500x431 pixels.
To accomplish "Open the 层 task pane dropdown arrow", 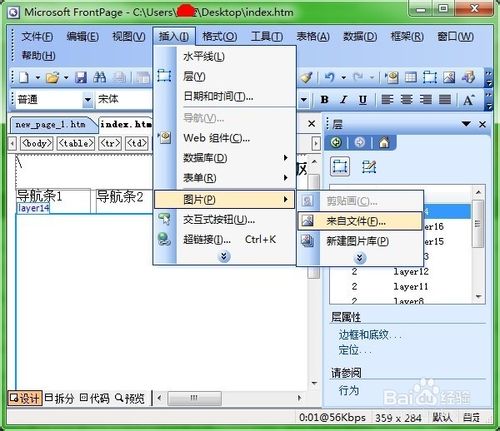I will tap(466, 124).
